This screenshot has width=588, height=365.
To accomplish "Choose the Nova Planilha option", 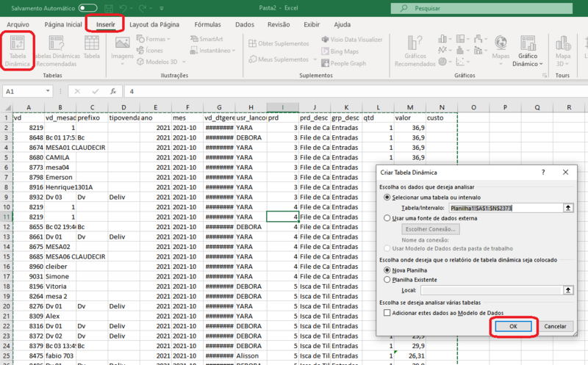I will point(387,270).
